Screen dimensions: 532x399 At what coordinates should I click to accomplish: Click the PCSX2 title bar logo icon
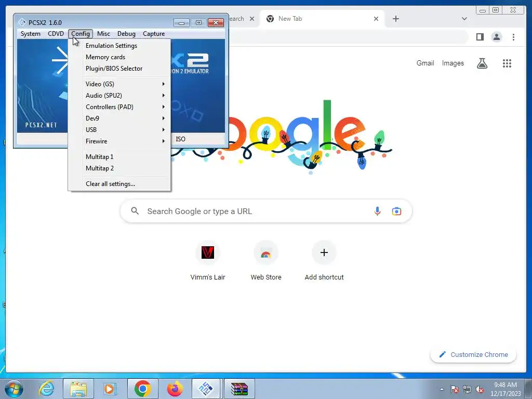(22, 22)
